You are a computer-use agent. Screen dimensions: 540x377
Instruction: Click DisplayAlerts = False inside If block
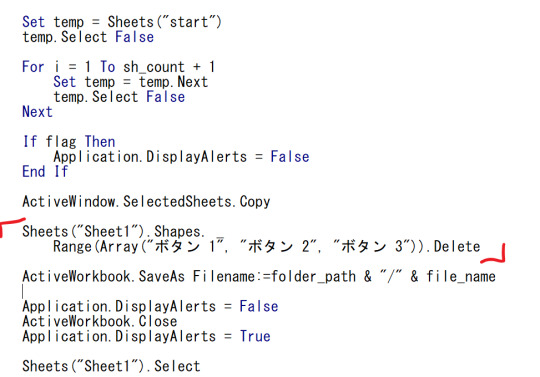181,157
